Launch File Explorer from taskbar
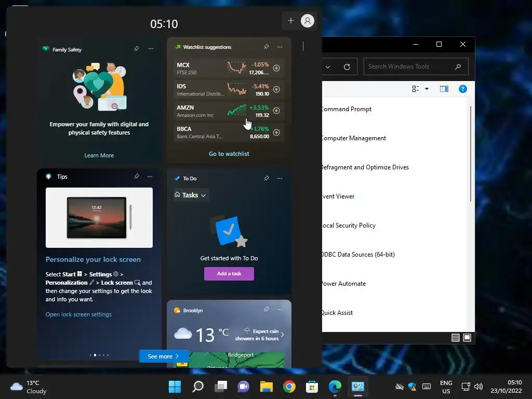 (x=267, y=387)
